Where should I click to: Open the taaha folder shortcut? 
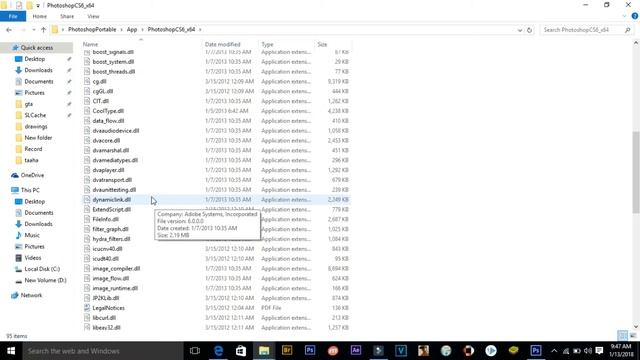pyautogui.click(x=31, y=160)
